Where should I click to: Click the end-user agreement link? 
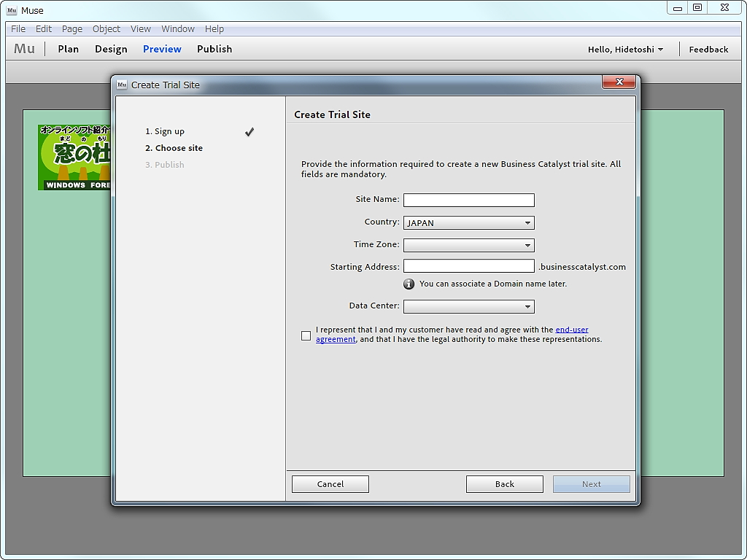(x=571, y=329)
